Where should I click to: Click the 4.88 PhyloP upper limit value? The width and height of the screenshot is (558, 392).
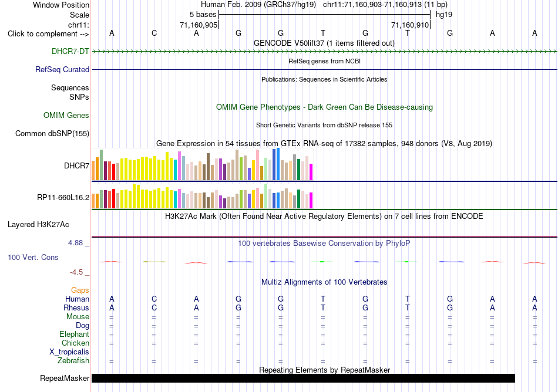tap(75, 243)
